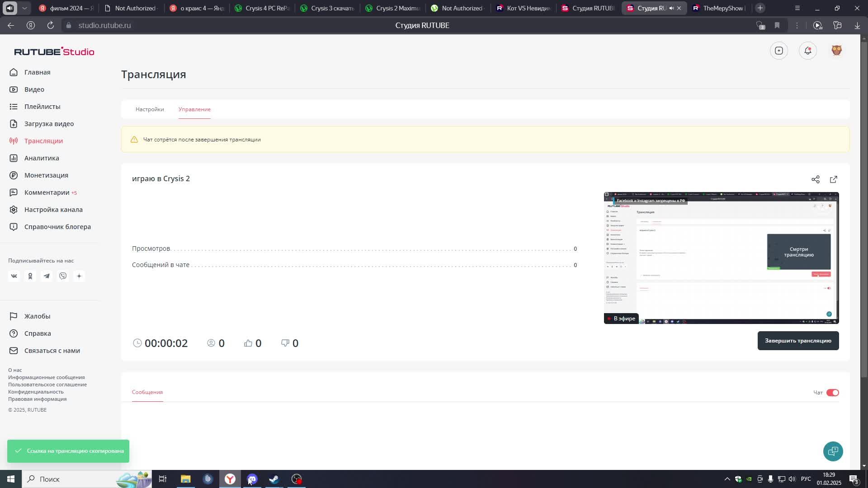Open Правовая информация link
Viewport: 868px width, 488px height.
[x=37, y=399]
